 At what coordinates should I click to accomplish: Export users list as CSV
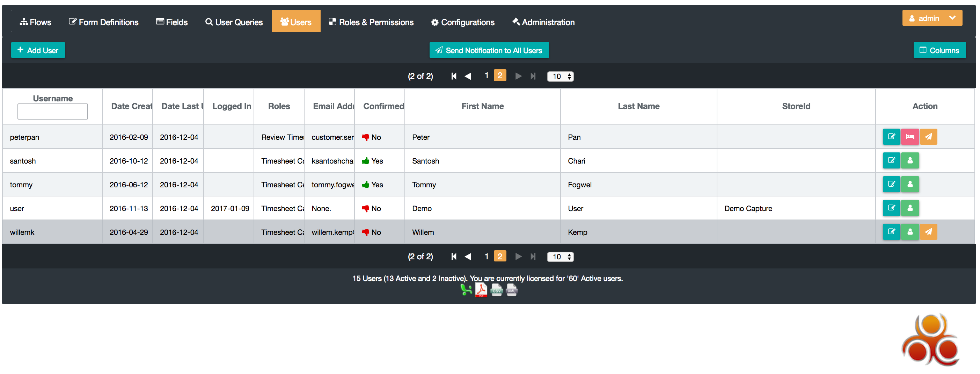point(497,290)
